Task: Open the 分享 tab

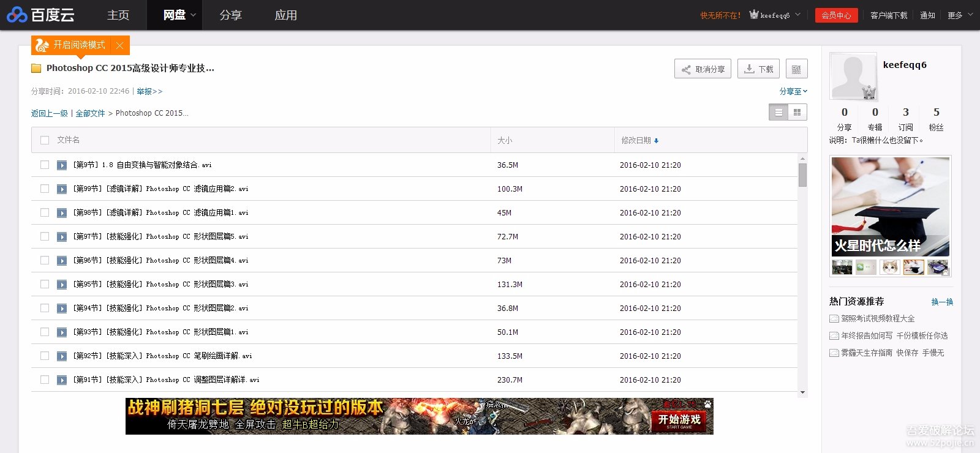Action: click(231, 15)
